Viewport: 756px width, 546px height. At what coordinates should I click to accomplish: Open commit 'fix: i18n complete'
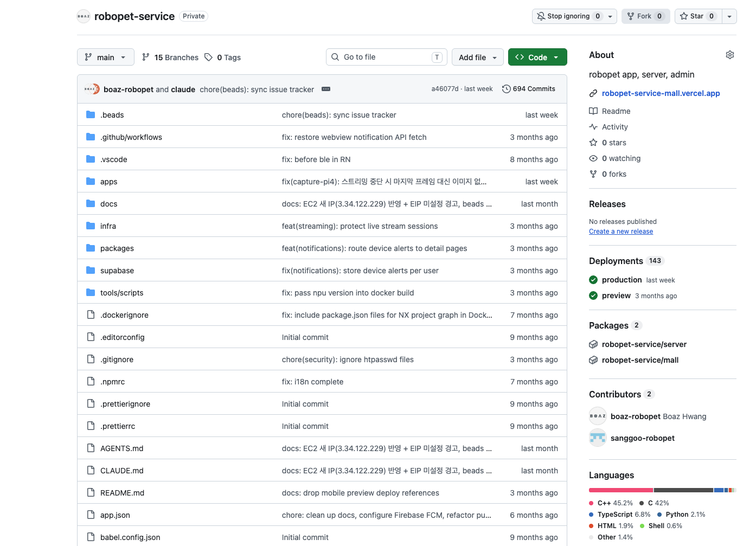click(x=312, y=382)
